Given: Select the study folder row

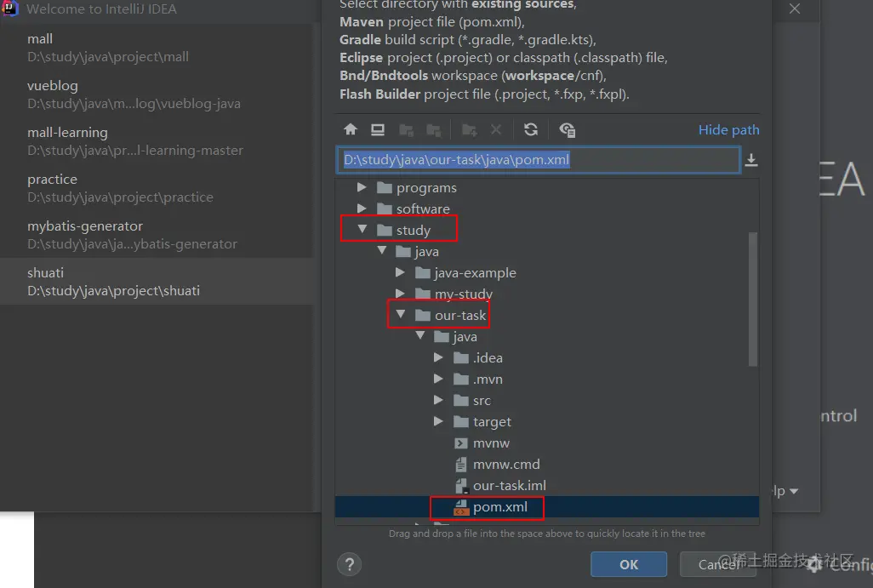Looking at the screenshot, I should [547, 230].
